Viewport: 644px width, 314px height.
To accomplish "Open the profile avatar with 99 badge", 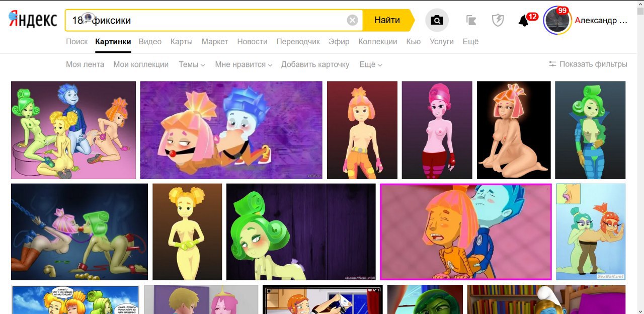I will click(x=557, y=21).
